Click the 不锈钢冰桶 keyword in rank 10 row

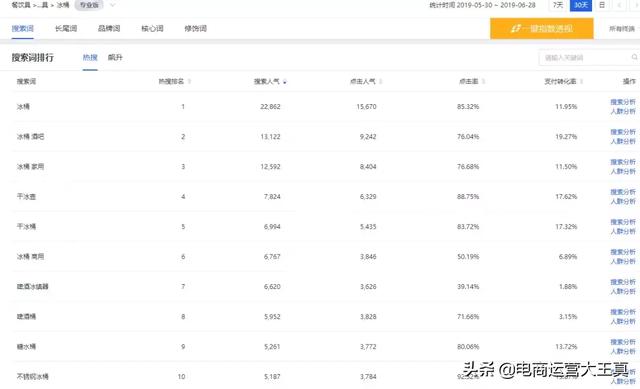click(x=32, y=376)
